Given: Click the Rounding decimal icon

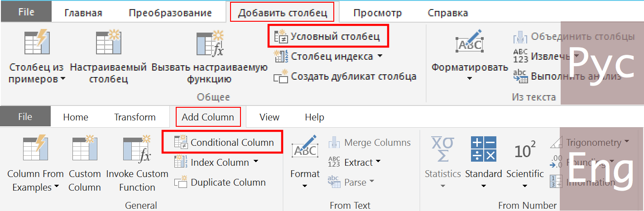Looking at the screenshot, I should (x=556, y=163).
